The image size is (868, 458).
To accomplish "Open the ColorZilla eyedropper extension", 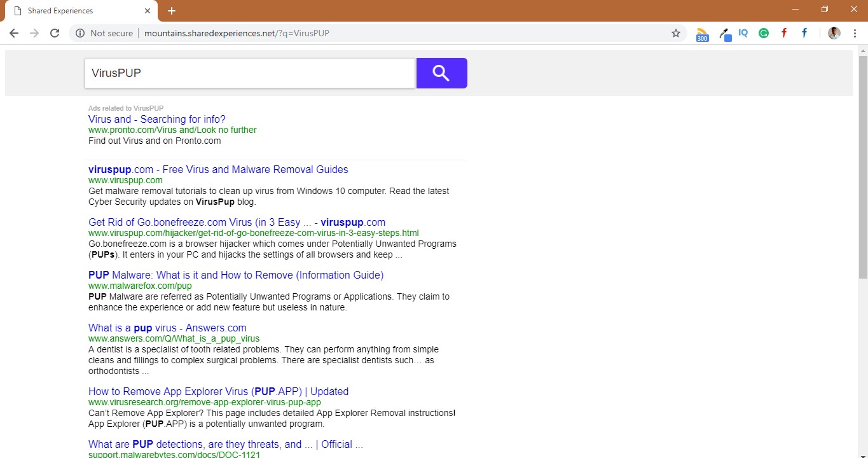I will pyautogui.click(x=725, y=33).
